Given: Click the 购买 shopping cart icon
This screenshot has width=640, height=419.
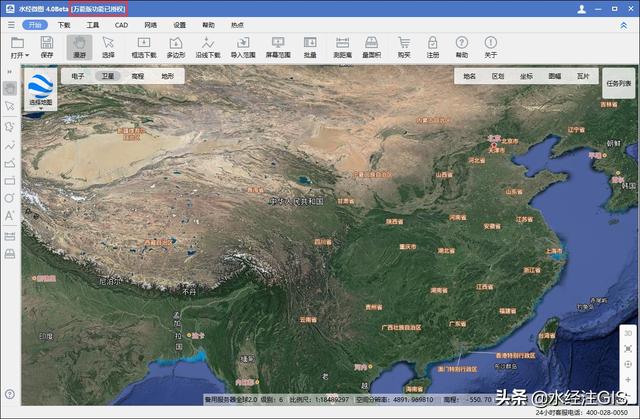Looking at the screenshot, I should pyautogui.click(x=404, y=47).
